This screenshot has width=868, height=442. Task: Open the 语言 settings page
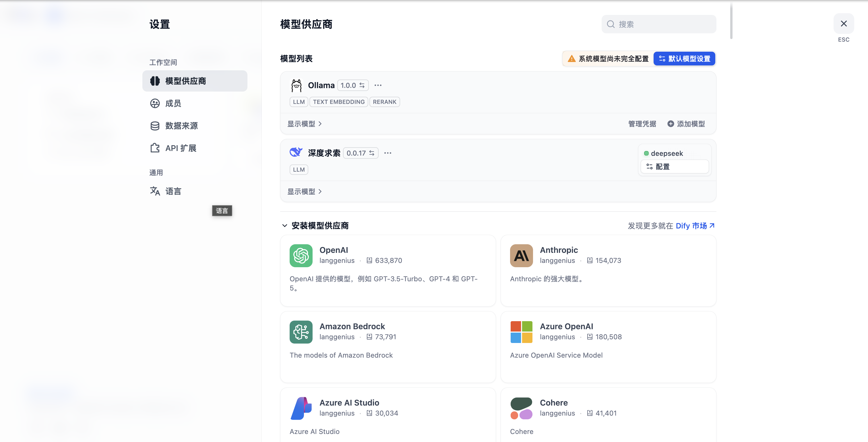click(x=195, y=191)
